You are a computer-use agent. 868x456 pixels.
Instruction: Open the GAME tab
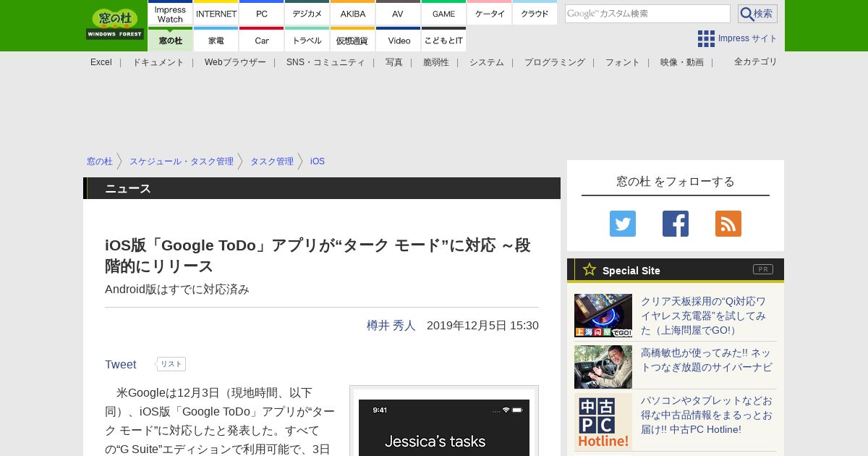443,13
